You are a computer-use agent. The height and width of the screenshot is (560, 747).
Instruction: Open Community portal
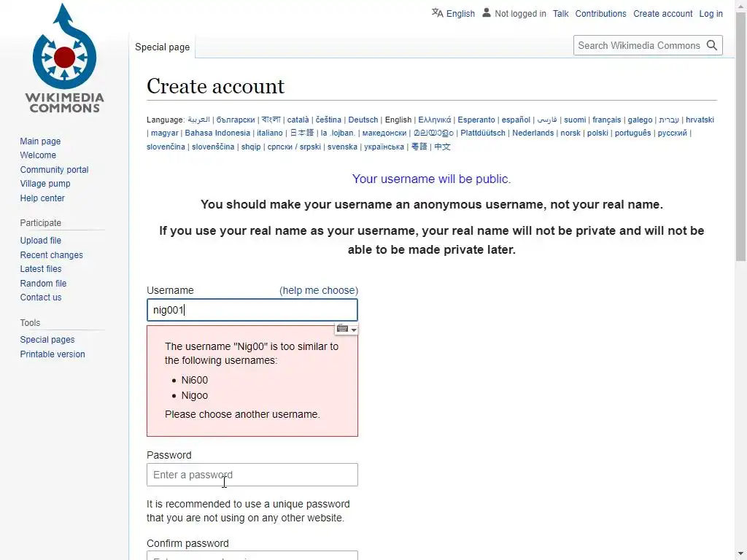coord(54,169)
